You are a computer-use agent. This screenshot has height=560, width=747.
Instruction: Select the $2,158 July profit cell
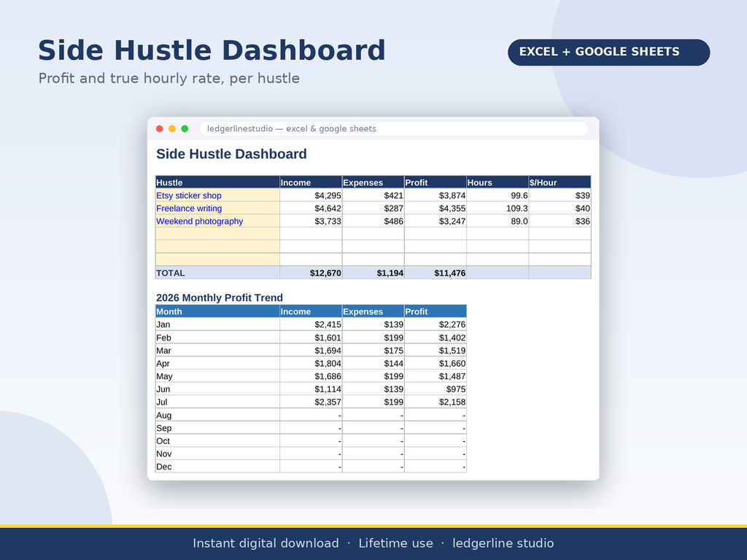click(x=436, y=402)
